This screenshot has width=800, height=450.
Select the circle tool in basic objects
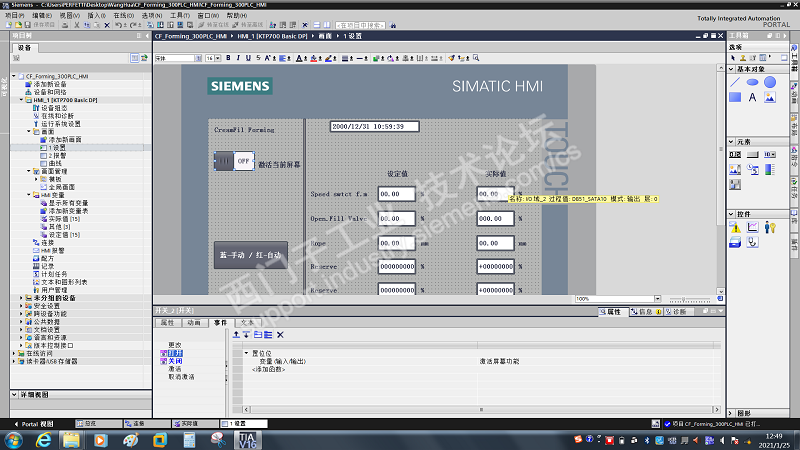coord(770,82)
